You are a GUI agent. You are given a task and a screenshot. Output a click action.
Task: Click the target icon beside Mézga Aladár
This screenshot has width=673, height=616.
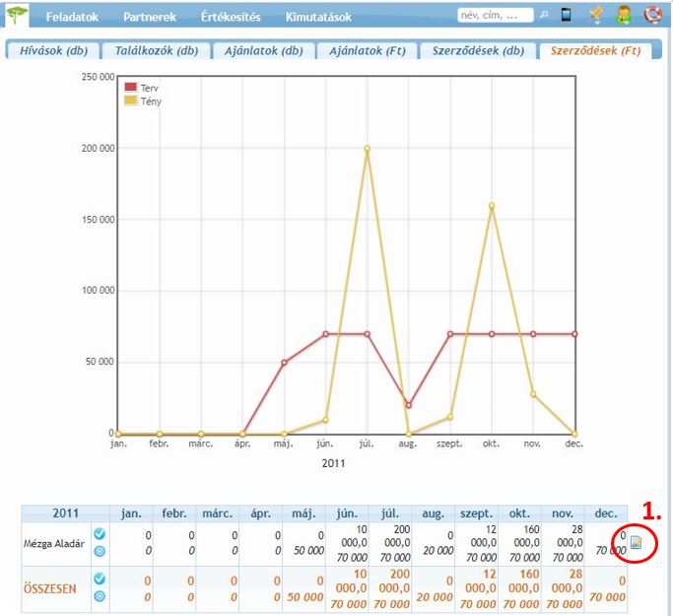coord(100,551)
